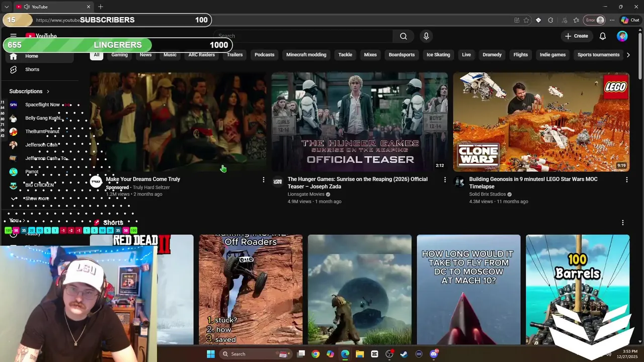
Task: Expand the Subscriptions section chevron
Action: coord(48,92)
